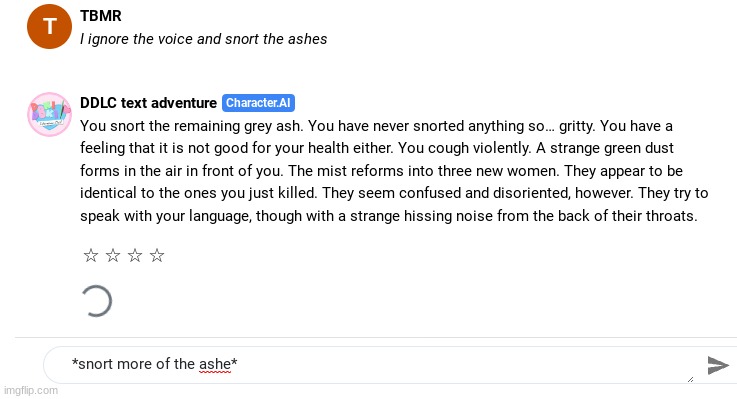Screen dimensions: 737x399
Task: Click the line starting "identical to the ones"
Action: tap(394, 193)
